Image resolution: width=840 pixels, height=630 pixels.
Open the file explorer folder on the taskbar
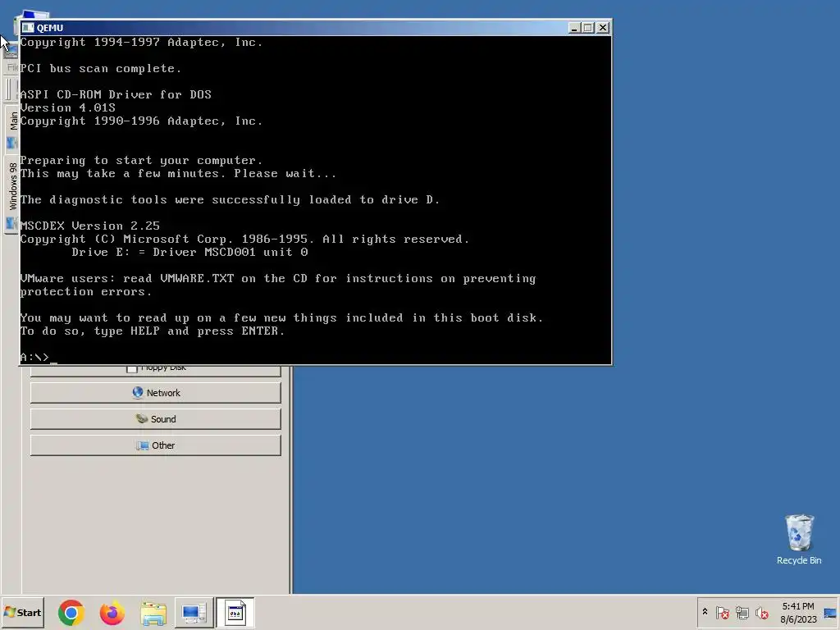coord(153,612)
